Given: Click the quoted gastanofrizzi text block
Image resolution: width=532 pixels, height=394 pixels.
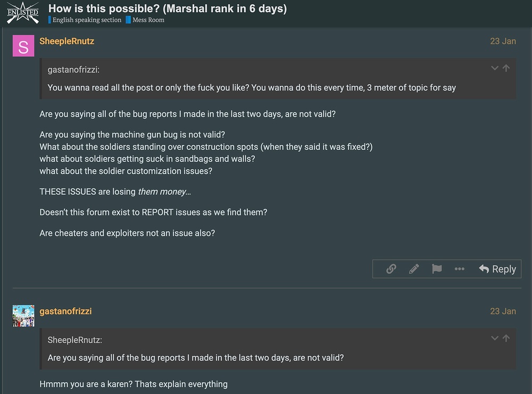Looking at the screenshot, I should pyautogui.click(x=278, y=79).
